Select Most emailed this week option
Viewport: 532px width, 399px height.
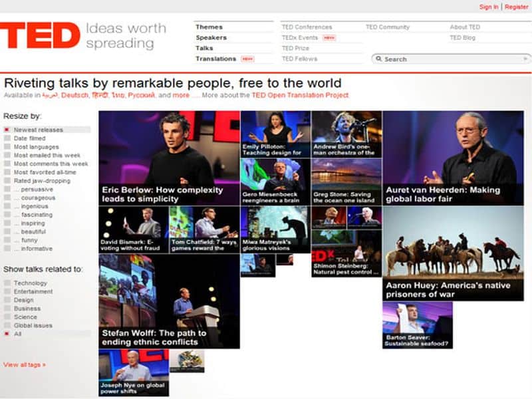(x=42, y=155)
